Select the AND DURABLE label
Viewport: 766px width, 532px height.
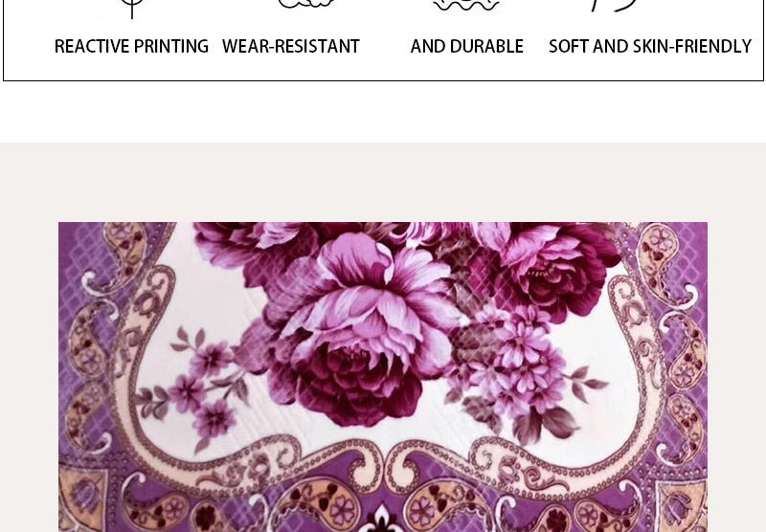pyautogui.click(x=467, y=46)
